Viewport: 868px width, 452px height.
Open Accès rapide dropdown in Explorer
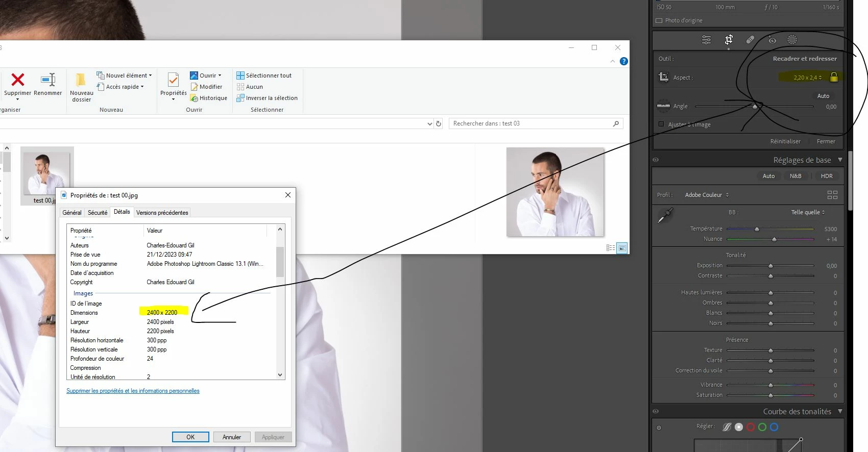click(x=120, y=87)
